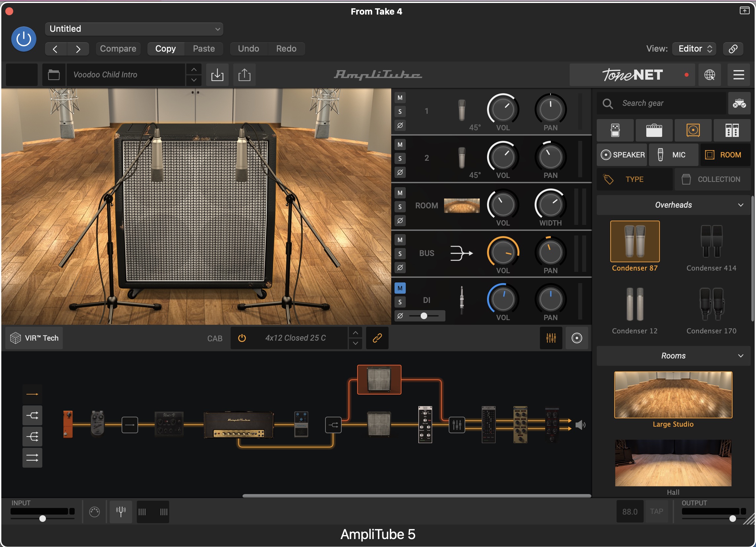Click the DI phase delay slider
This screenshot has height=547, width=756.
pos(424,316)
